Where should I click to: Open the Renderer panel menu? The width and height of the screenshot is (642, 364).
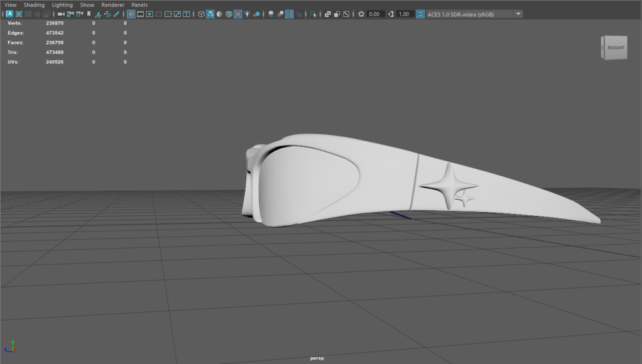click(113, 4)
